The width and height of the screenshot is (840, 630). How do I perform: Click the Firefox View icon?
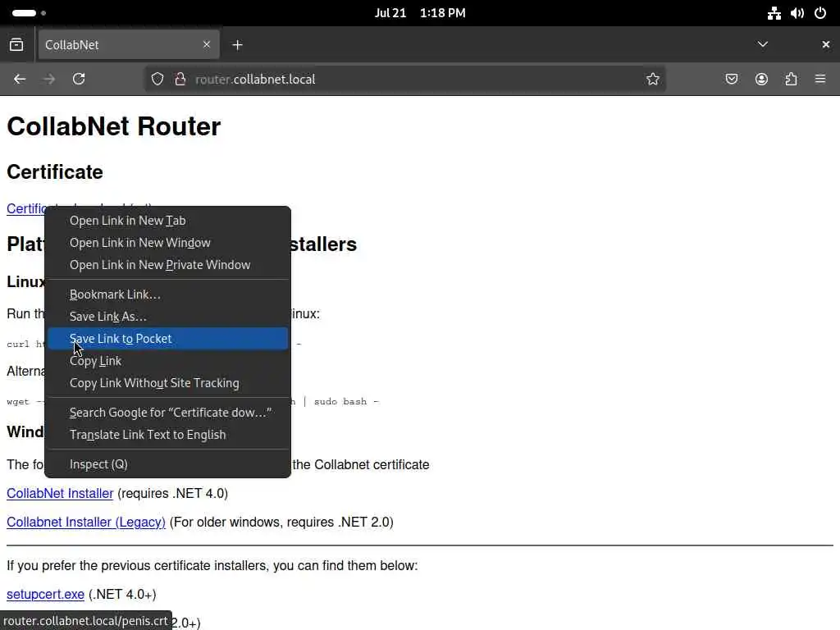pyautogui.click(x=16, y=44)
